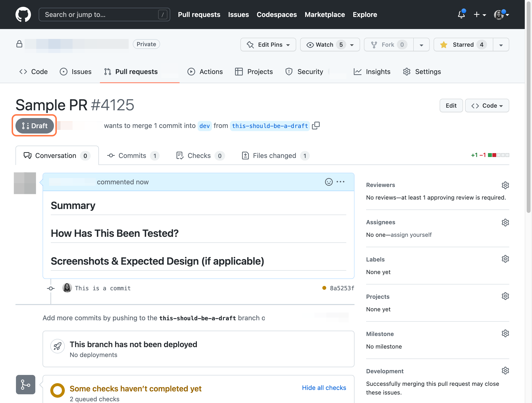Select the Conversation tab

click(57, 156)
